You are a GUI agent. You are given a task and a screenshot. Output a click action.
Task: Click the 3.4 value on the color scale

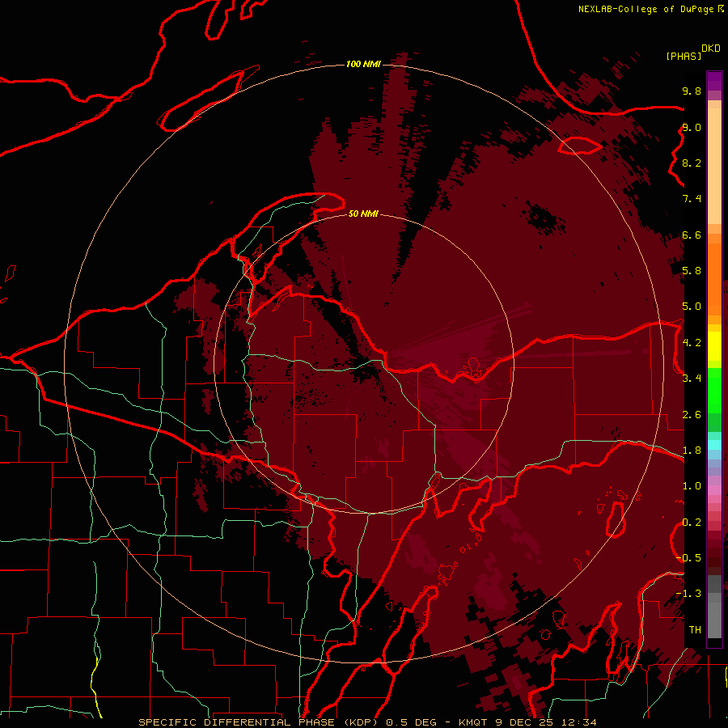pos(692,379)
